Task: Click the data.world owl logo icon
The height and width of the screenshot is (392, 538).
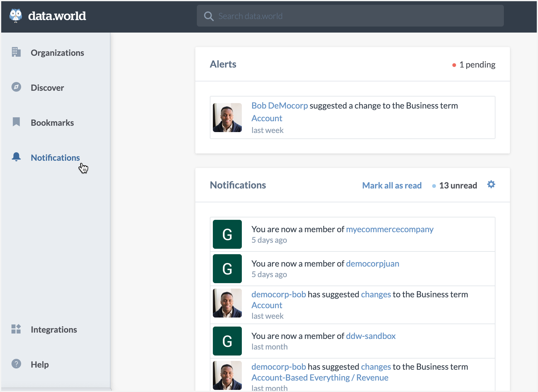Action: pos(16,16)
